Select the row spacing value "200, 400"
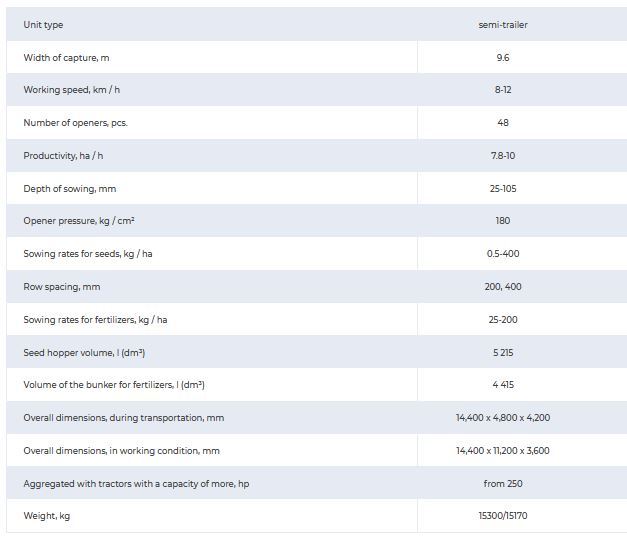The image size is (627, 543). click(502, 287)
